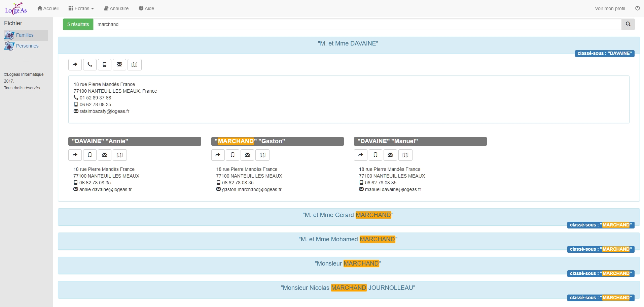Viewport: 644px width, 307px height.
Task: Click Voir mon profil link
Action: [610, 8]
